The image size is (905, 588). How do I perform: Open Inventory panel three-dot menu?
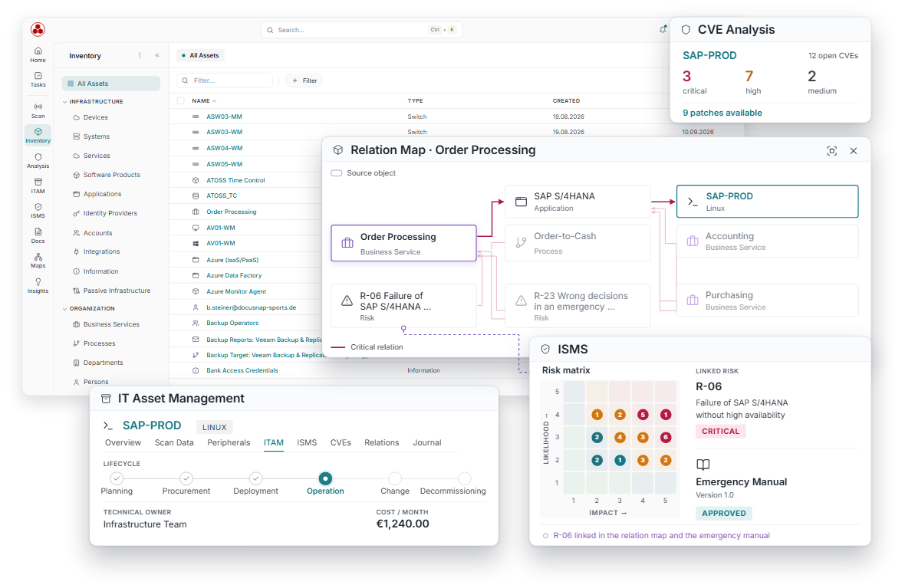pos(140,55)
